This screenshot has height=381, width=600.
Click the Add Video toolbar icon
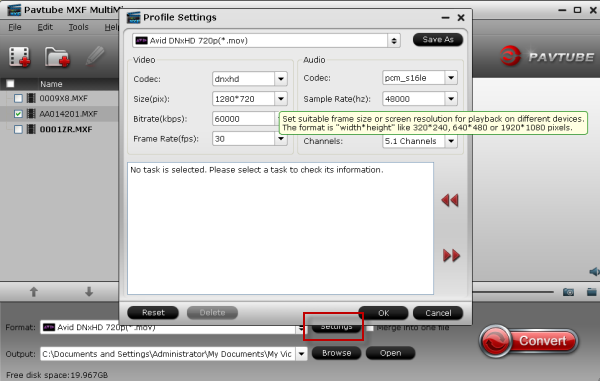(19, 57)
